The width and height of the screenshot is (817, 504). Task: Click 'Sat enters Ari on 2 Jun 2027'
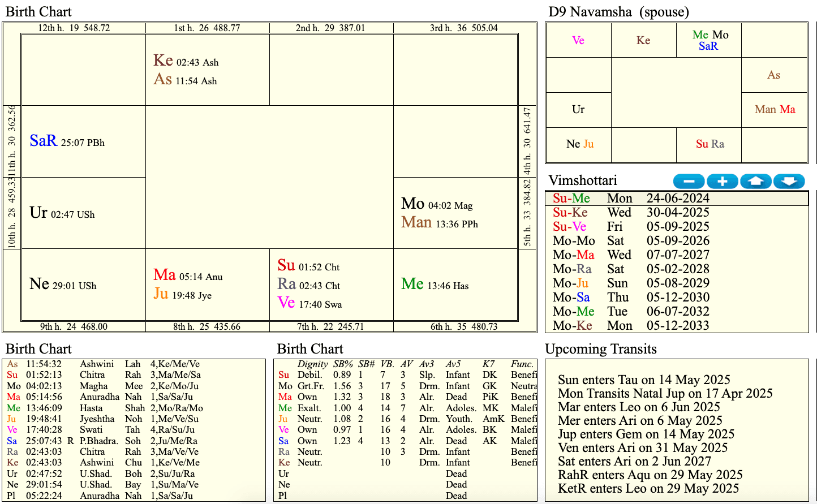(636, 461)
